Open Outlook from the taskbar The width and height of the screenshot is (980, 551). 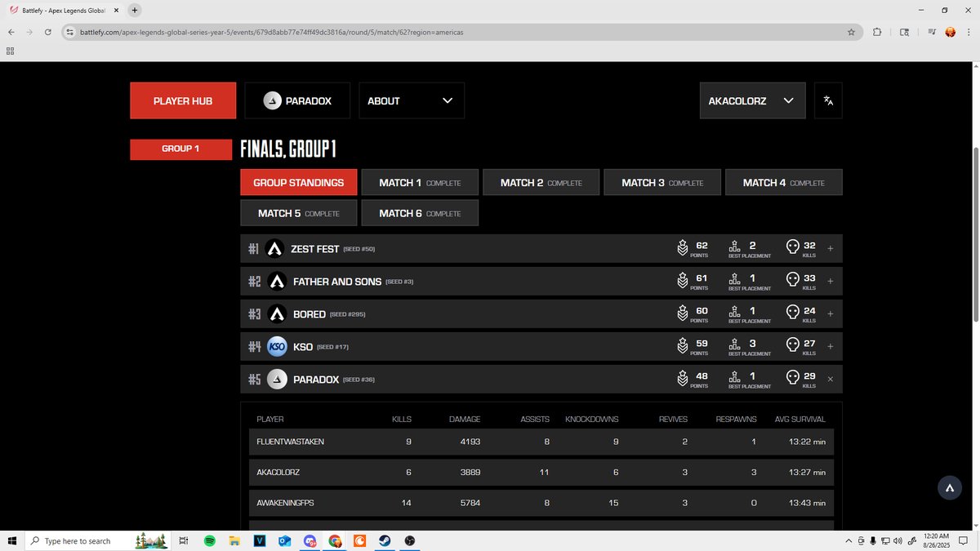click(x=284, y=540)
